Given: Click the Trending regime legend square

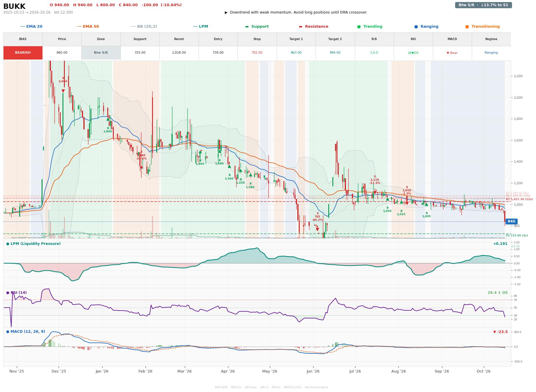Looking at the screenshot, I should coord(359,27).
